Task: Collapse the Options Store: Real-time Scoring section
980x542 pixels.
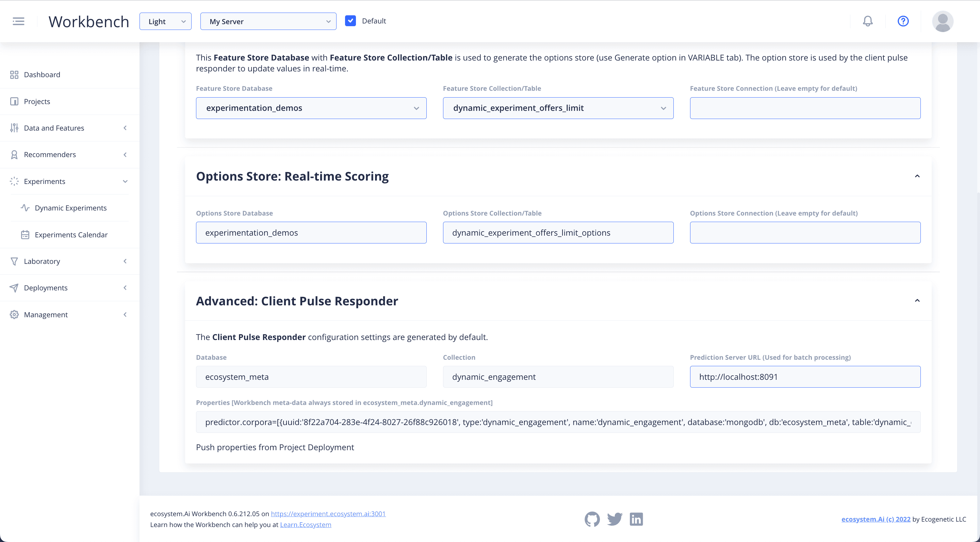Action: (x=917, y=175)
